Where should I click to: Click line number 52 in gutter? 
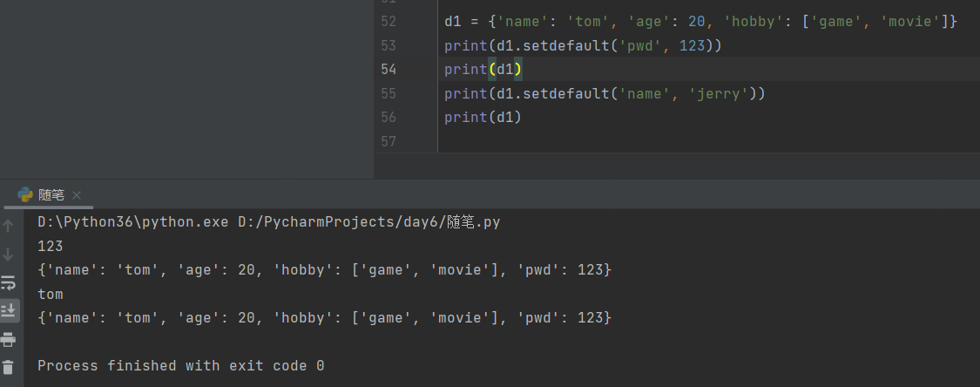tap(389, 22)
